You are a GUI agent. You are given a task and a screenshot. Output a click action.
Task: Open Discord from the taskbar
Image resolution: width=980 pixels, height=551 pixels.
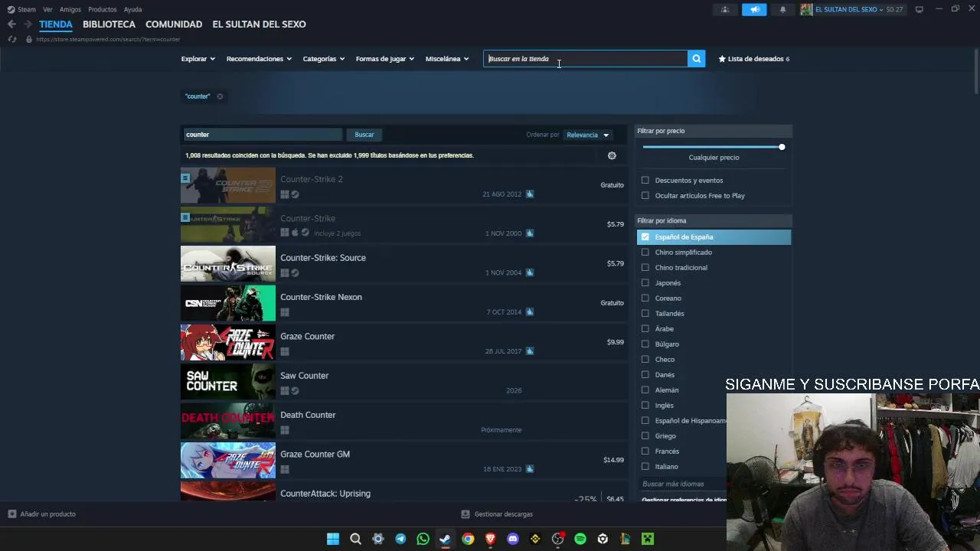pos(513,539)
